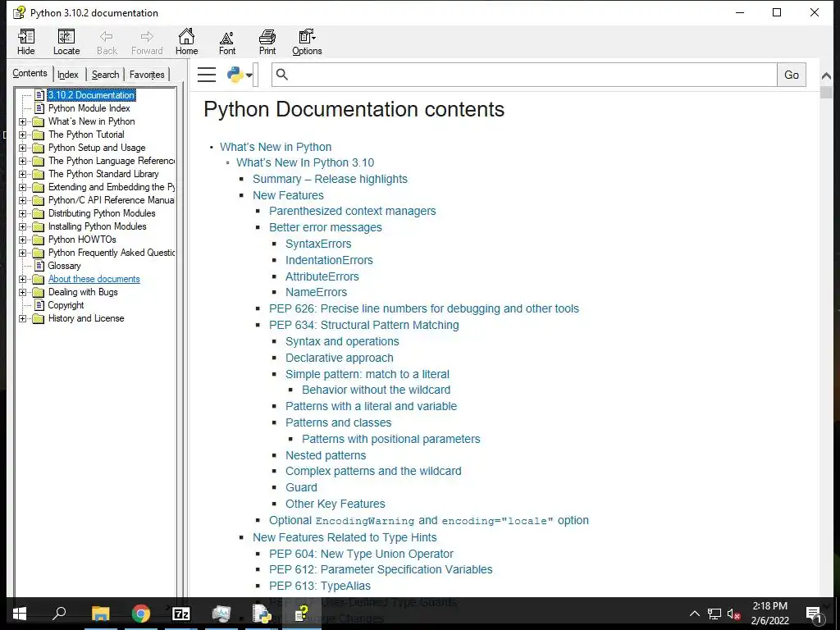Switch to the Contents tab
840x630 pixels.
click(x=30, y=73)
